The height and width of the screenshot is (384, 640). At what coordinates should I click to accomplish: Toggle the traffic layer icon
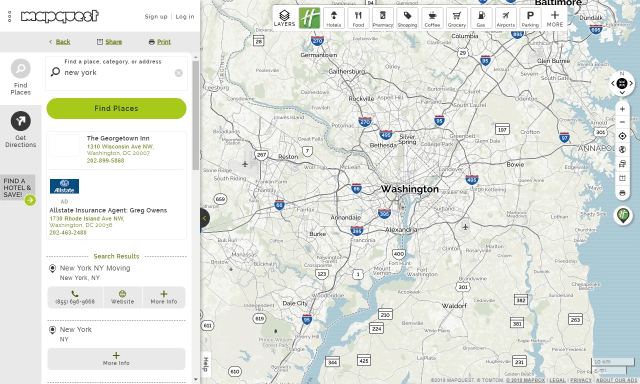tap(622, 164)
